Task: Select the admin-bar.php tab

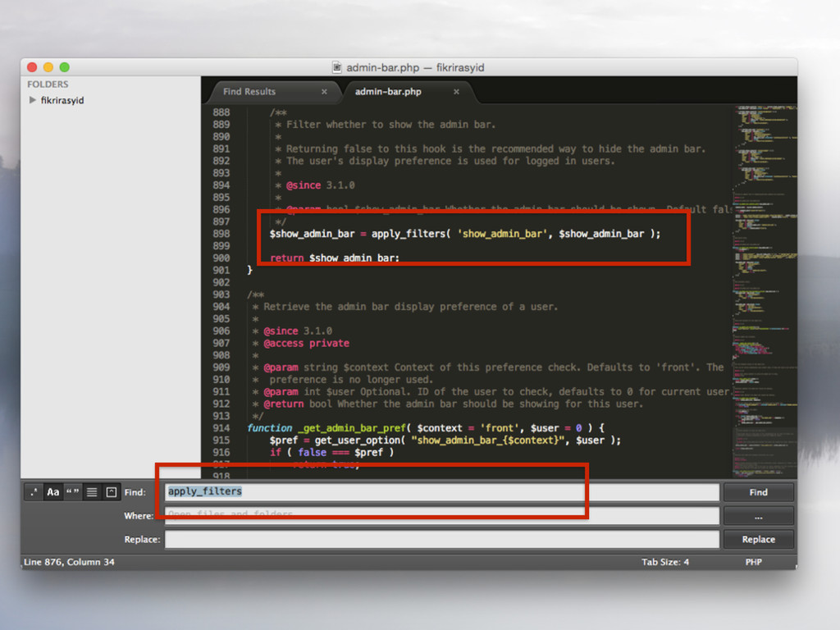Action: [x=388, y=92]
